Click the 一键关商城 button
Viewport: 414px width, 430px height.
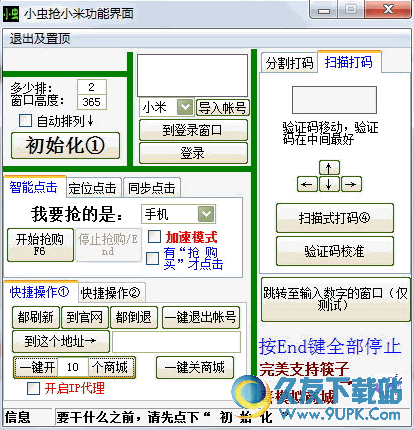(x=195, y=368)
